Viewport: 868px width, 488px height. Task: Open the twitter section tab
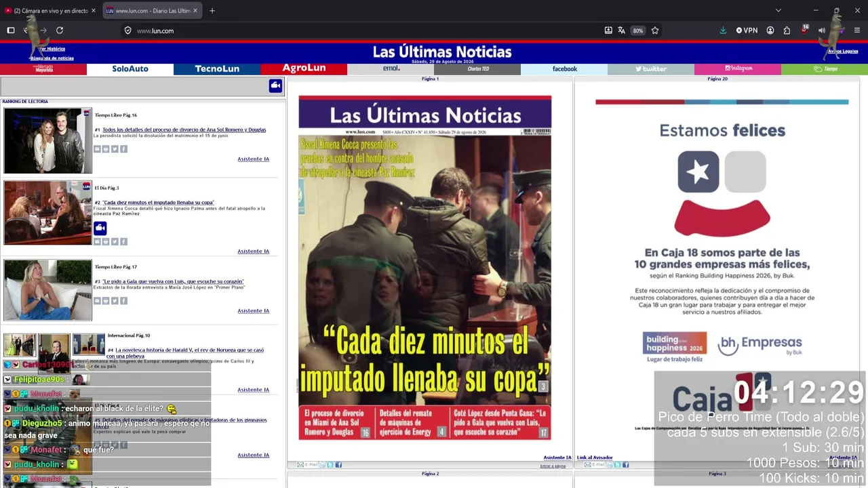(x=651, y=69)
